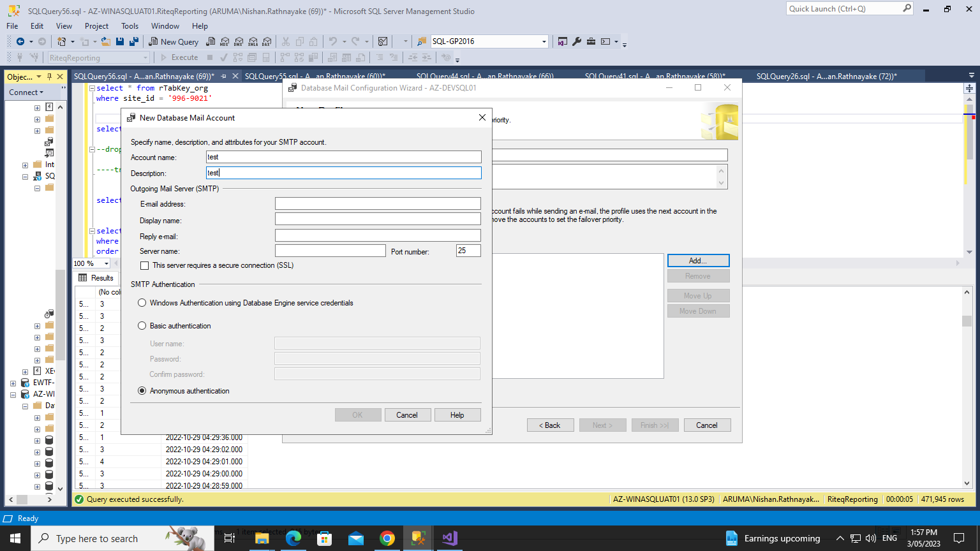
Task: Click the wrench Properties icon
Action: (577, 41)
